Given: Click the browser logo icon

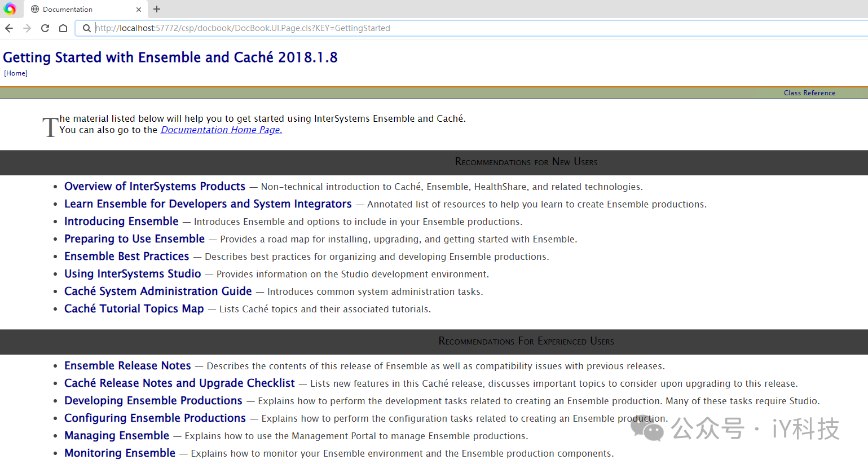Looking at the screenshot, I should click(x=10, y=9).
